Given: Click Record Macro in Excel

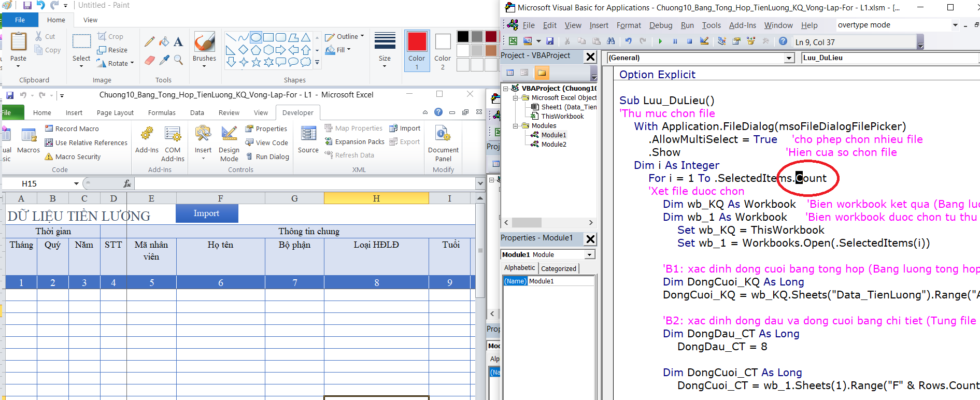Looking at the screenshot, I should (72, 128).
